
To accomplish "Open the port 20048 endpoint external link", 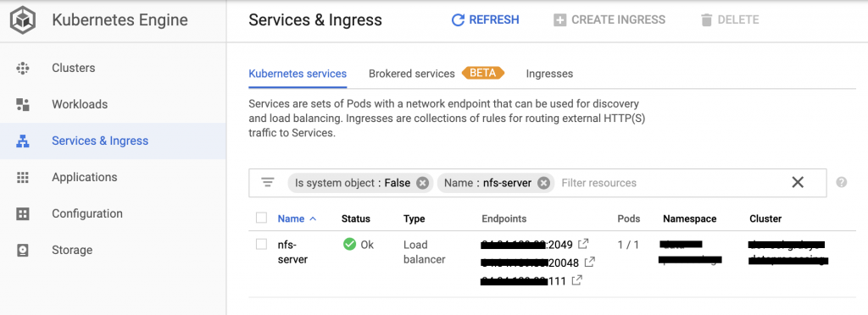I will [x=590, y=262].
